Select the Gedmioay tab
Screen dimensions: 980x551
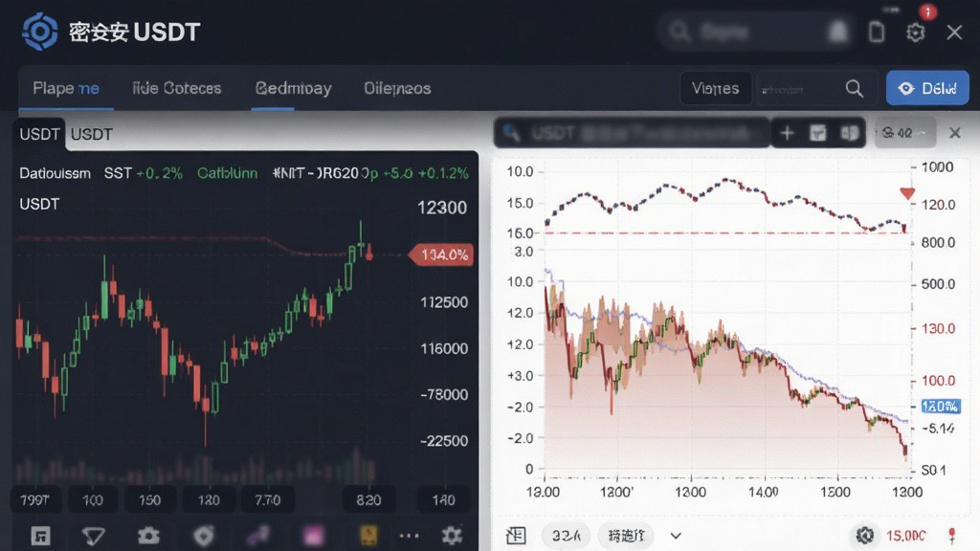coord(293,88)
